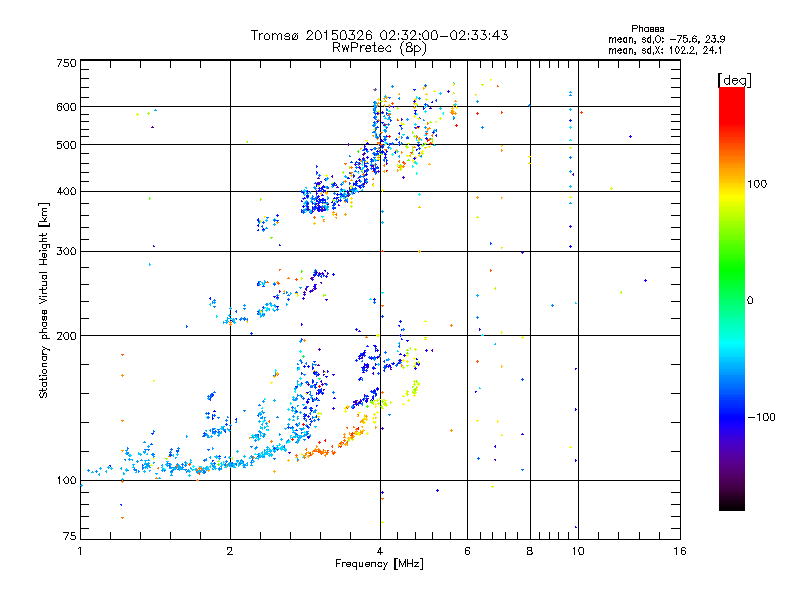The width and height of the screenshot is (800, 600).
Task: Click the plot title 'Tromsø 20150326 02:32:00-02:33:43'
Action: [379, 35]
